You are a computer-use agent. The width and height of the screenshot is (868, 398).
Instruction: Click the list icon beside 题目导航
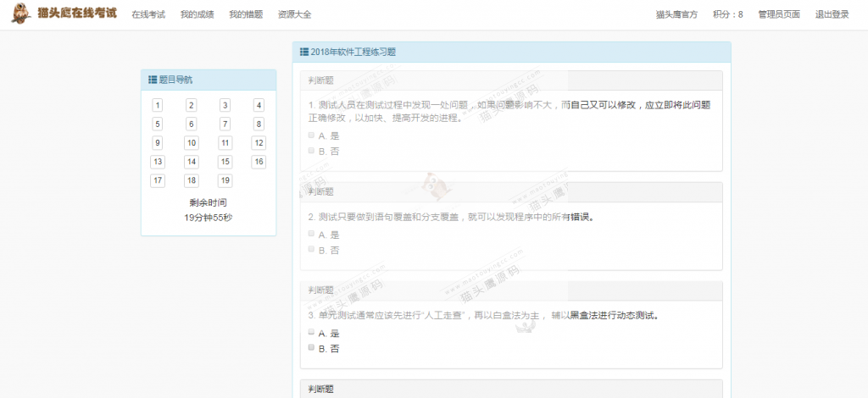pyautogui.click(x=153, y=80)
